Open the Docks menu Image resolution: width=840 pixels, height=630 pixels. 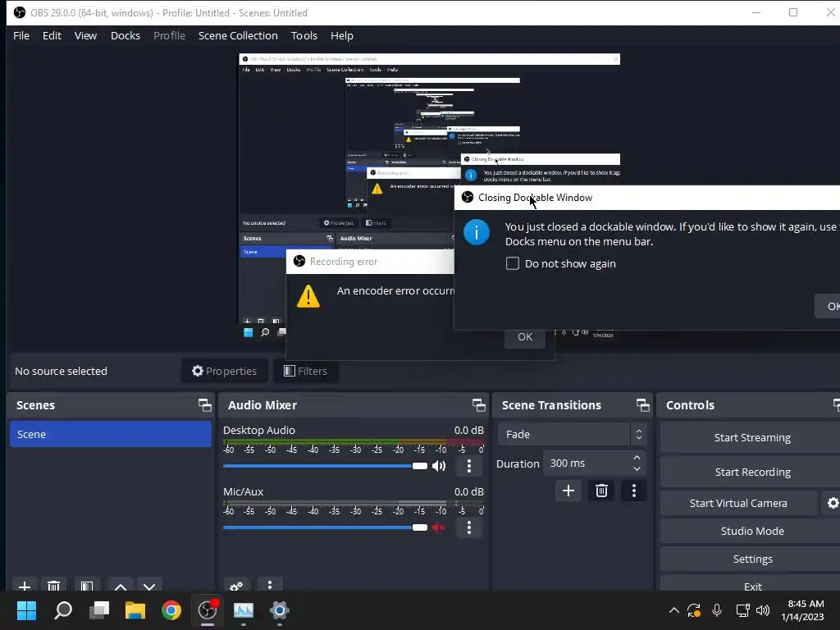click(x=126, y=35)
